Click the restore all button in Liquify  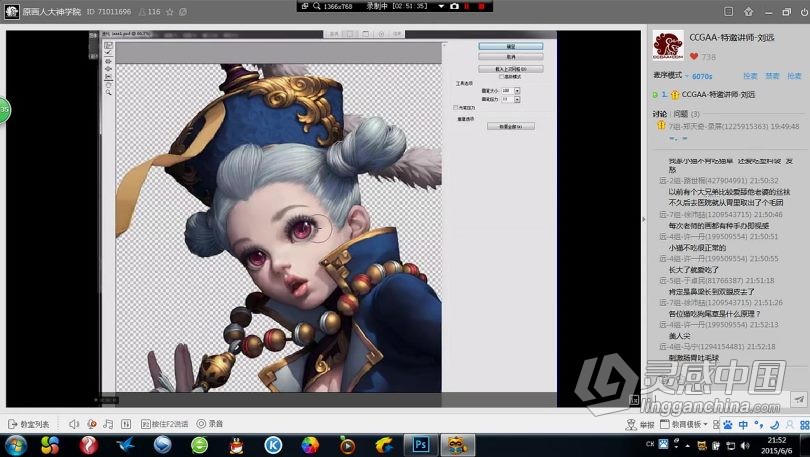[510, 126]
